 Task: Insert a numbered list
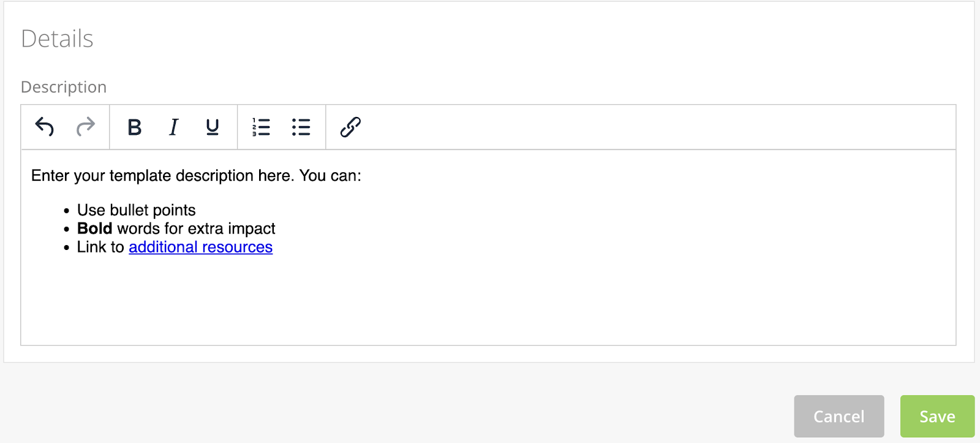click(261, 127)
